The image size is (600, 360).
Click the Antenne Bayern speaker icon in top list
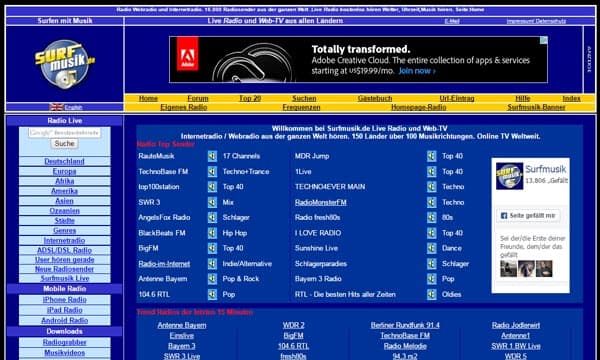click(x=212, y=279)
